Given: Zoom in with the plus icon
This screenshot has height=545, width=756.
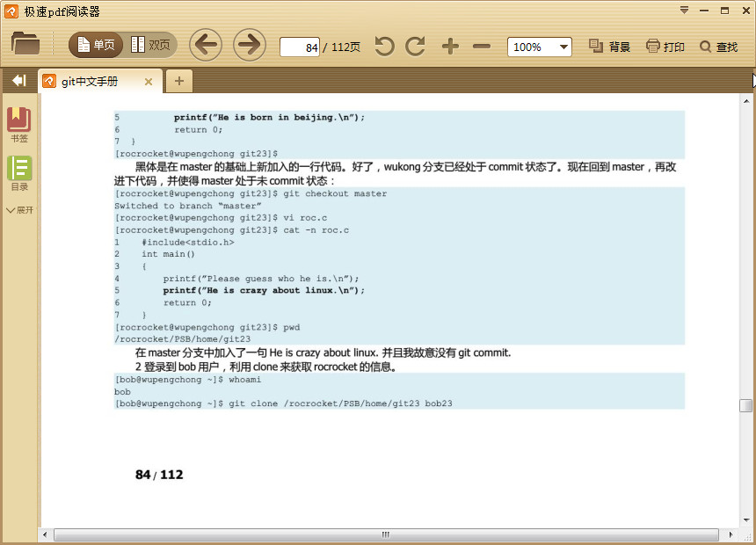Looking at the screenshot, I should 450,47.
